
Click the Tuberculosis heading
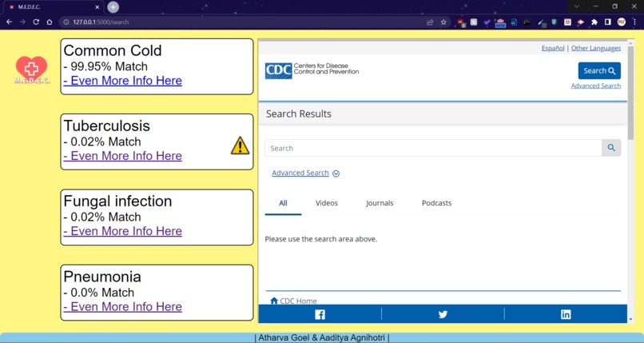107,126
